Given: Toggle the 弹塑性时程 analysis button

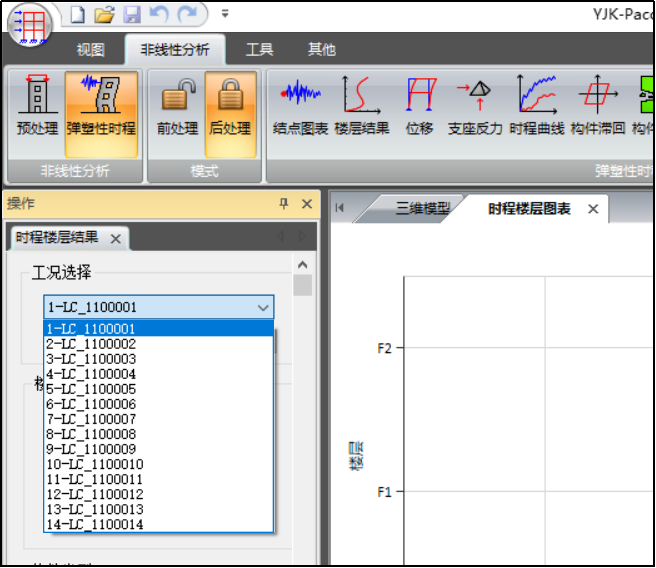Looking at the screenshot, I should (101, 114).
